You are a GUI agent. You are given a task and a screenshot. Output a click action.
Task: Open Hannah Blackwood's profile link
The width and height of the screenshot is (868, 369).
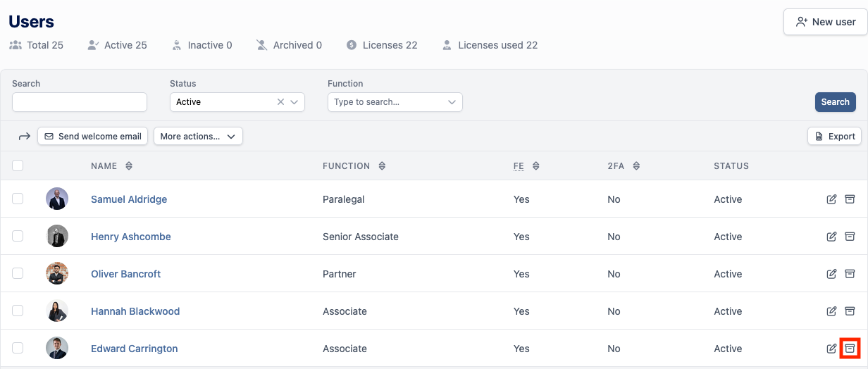pos(135,311)
